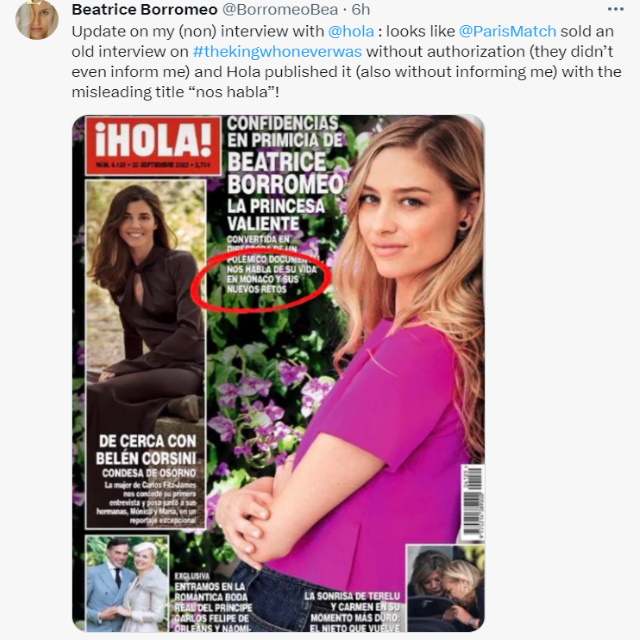Click the barcode on the magazine cover
640x640 pixels.
point(472,503)
